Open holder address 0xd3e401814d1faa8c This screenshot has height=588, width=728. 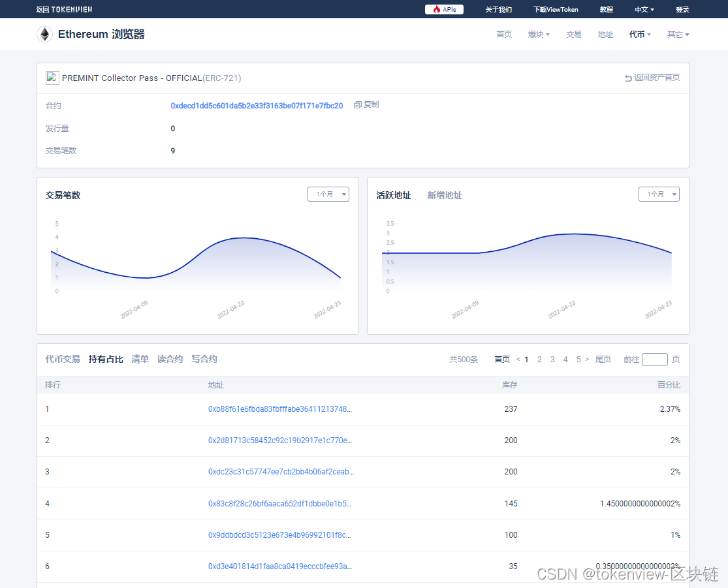280,566
